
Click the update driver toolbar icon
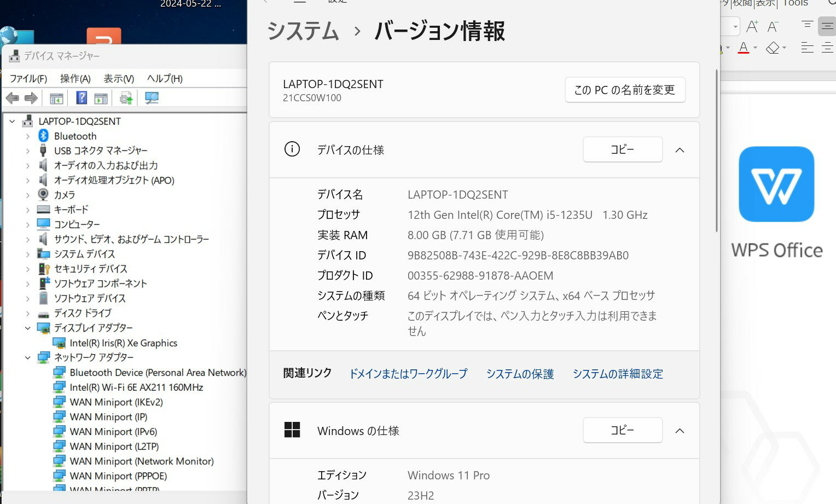click(x=126, y=99)
